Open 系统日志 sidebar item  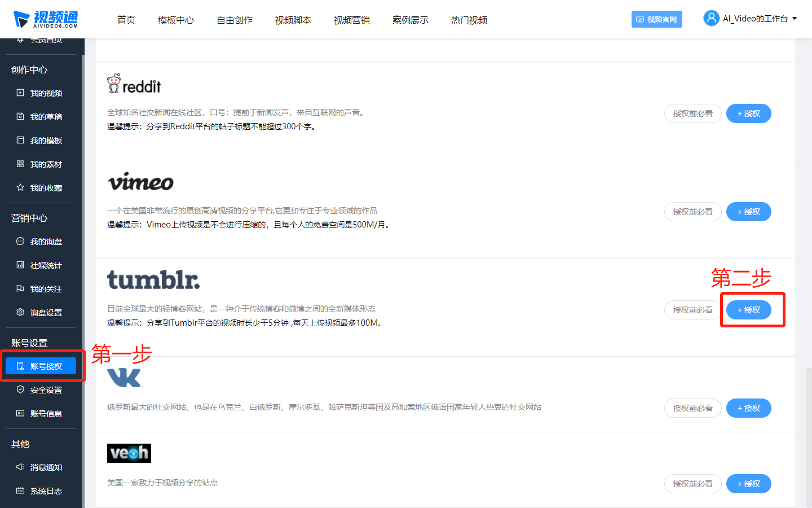[41, 491]
